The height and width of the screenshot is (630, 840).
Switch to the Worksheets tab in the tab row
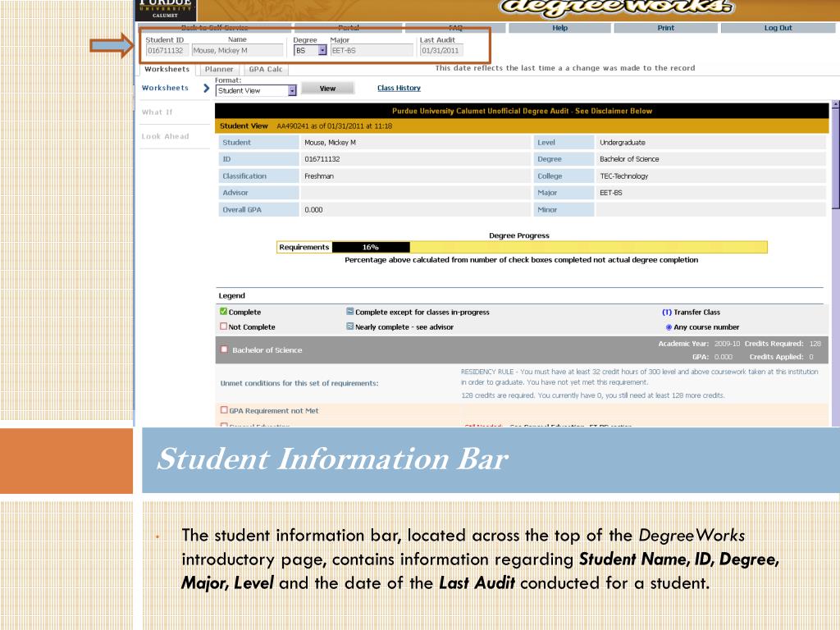(x=167, y=69)
